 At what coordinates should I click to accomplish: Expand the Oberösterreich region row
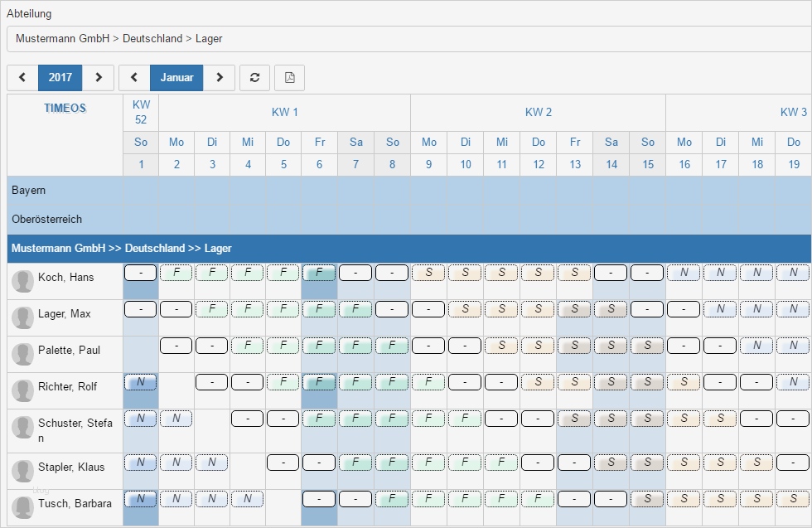coord(46,219)
